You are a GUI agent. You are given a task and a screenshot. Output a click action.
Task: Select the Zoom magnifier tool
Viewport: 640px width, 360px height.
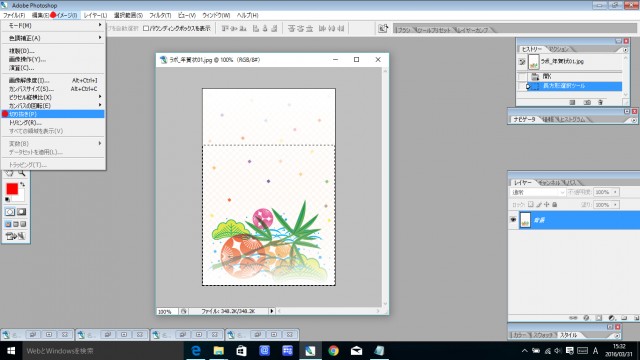pyautogui.click(x=22, y=173)
